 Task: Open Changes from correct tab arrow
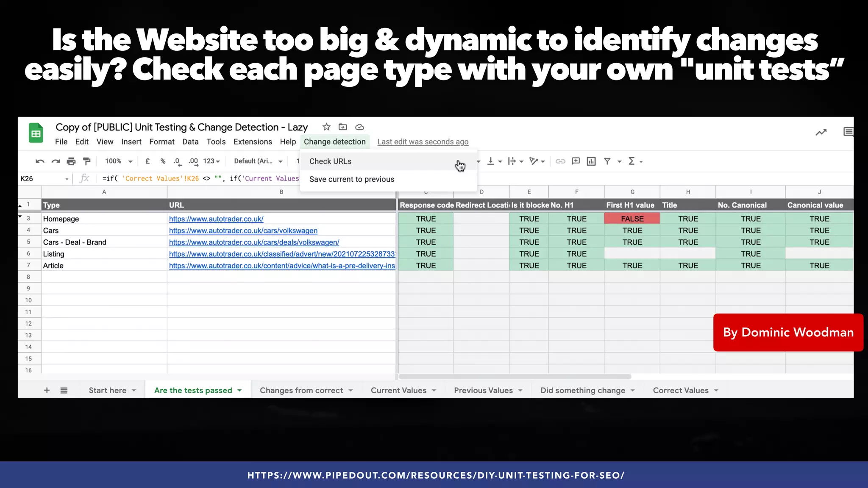click(351, 391)
